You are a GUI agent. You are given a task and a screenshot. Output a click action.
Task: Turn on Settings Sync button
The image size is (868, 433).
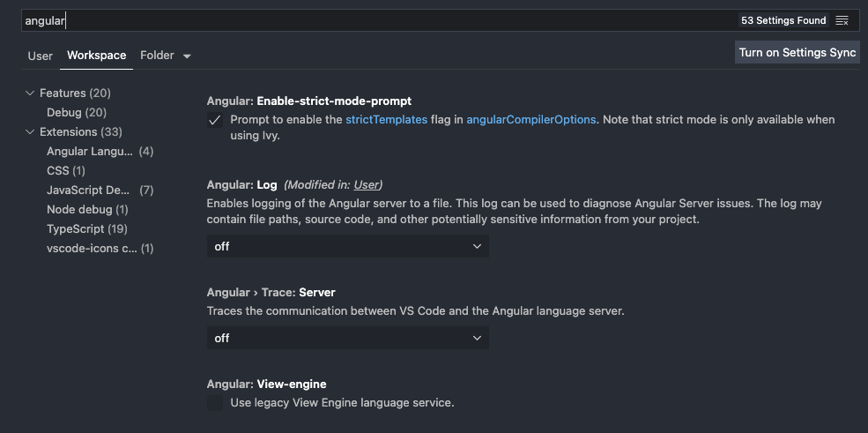798,53
